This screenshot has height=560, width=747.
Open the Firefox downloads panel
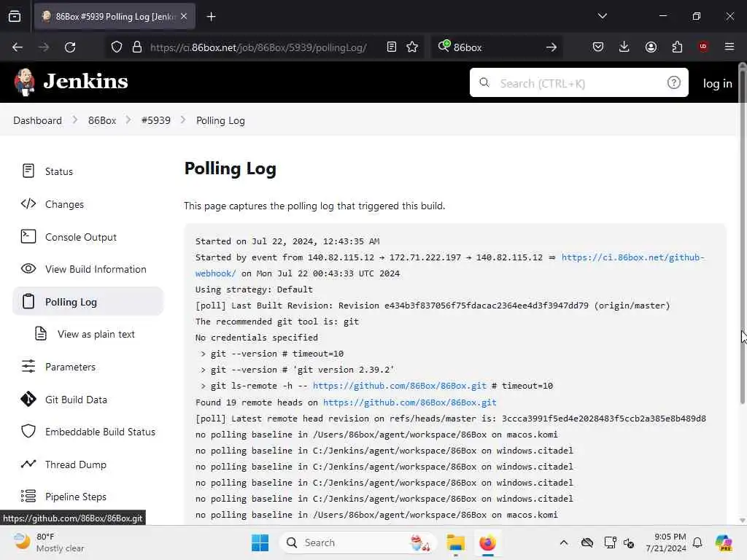pos(624,47)
